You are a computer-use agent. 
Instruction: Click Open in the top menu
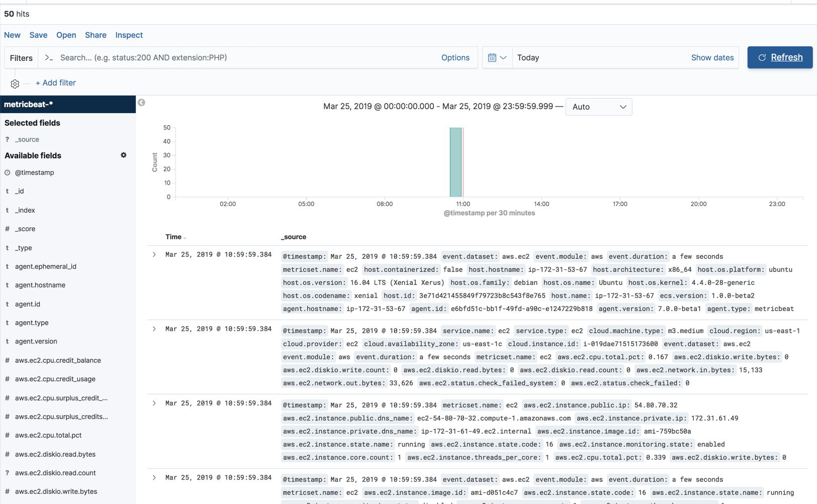click(x=66, y=35)
